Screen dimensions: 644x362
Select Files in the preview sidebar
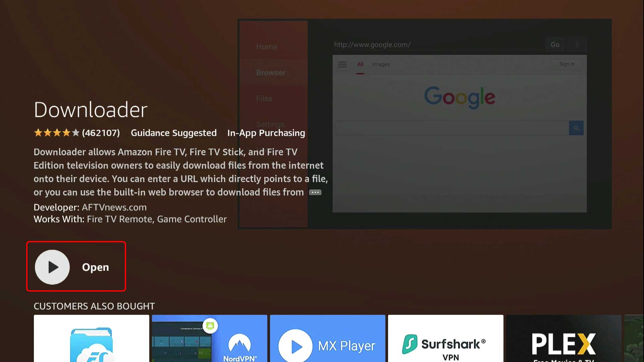[264, 99]
